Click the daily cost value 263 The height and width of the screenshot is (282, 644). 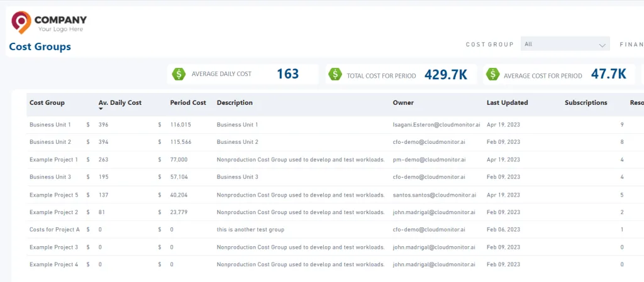(104, 160)
